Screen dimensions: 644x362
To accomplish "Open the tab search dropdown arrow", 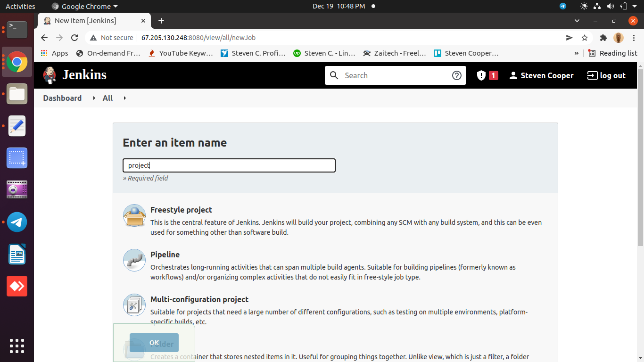I will pyautogui.click(x=577, y=21).
